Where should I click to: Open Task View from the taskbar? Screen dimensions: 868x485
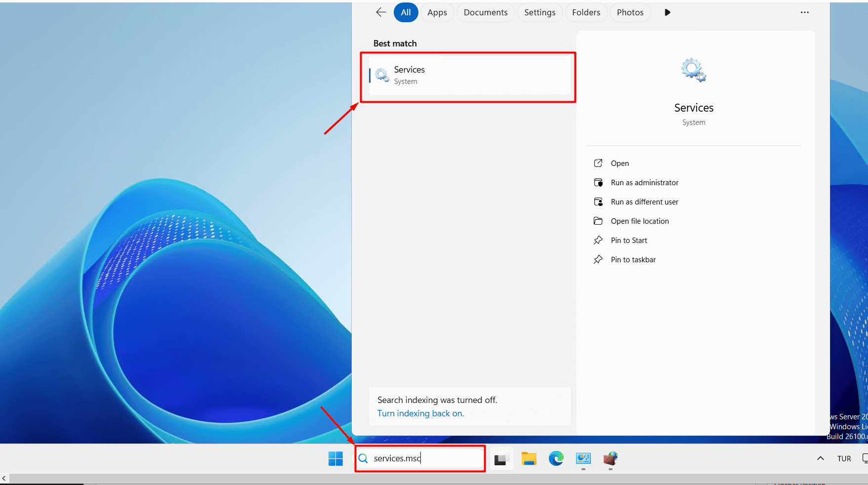point(500,459)
